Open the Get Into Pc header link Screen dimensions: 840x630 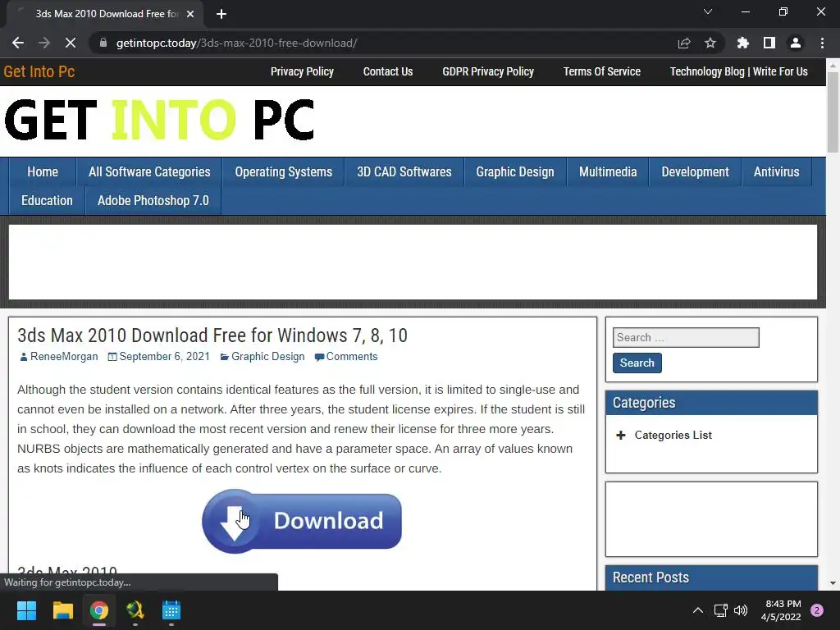point(39,72)
